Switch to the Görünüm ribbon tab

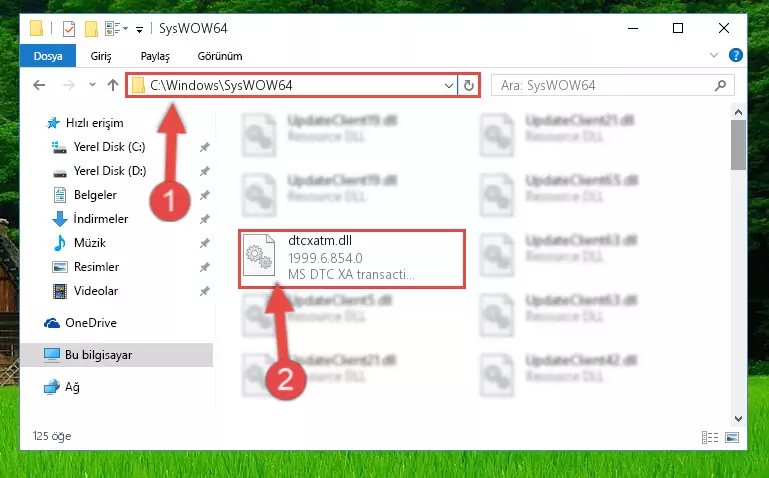[x=220, y=56]
